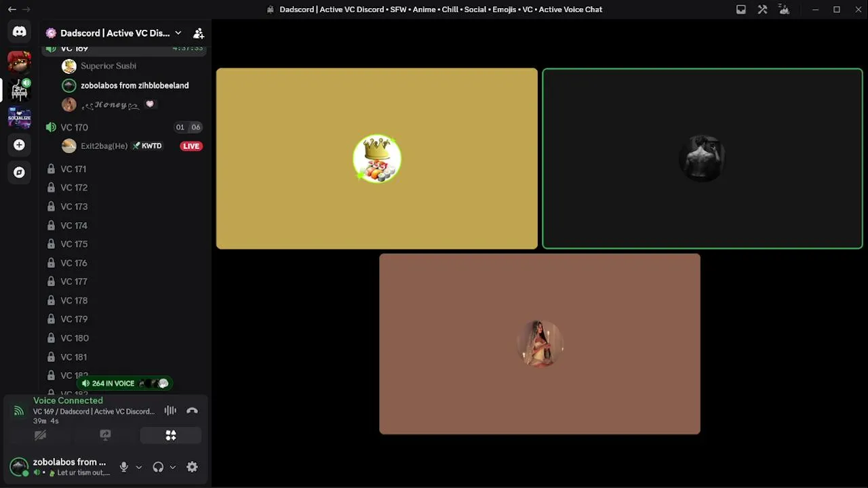Screen dimensions: 868x488
Task: Share your screen icon
Action: (x=105, y=435)
